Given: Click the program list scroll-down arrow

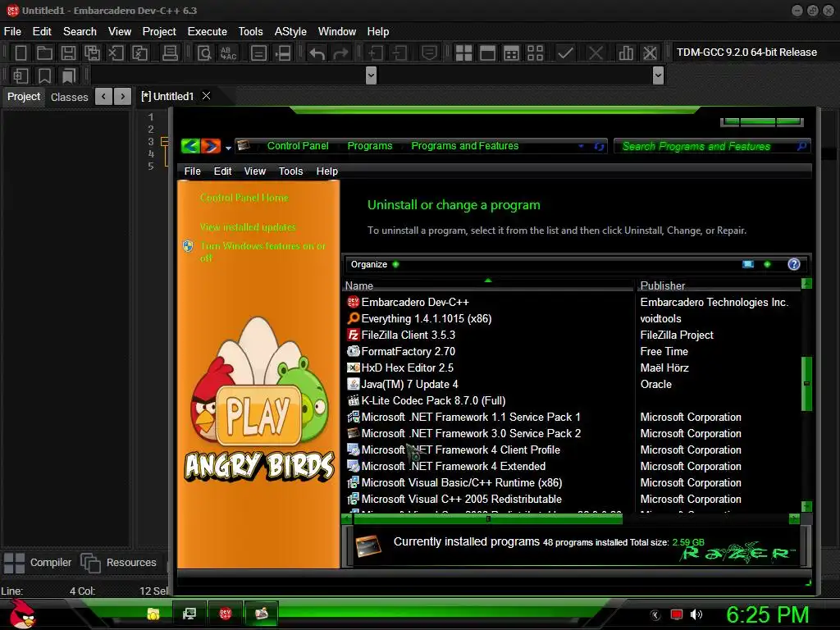Looking at the screenshot, I should point(806,506).
